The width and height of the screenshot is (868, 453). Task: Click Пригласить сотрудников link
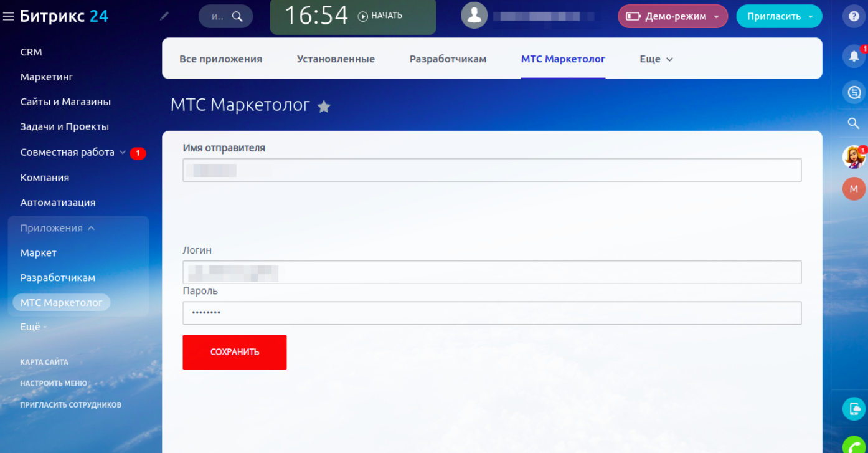coord(71,405)
